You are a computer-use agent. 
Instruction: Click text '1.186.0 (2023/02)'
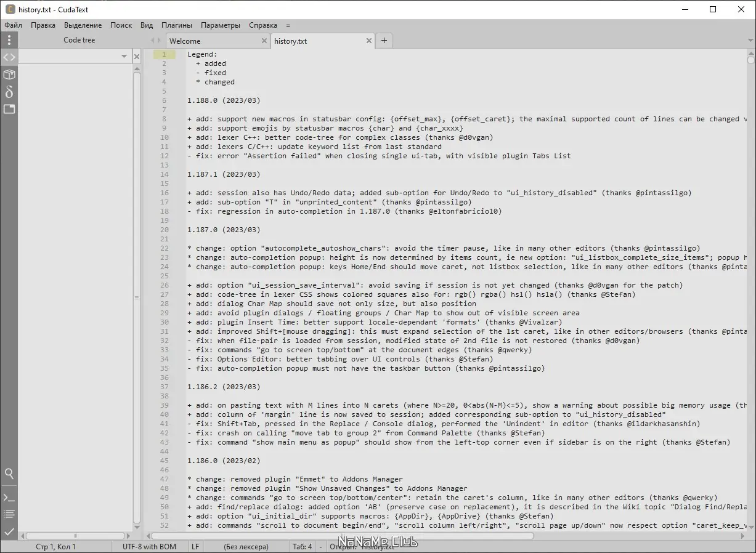224,461
